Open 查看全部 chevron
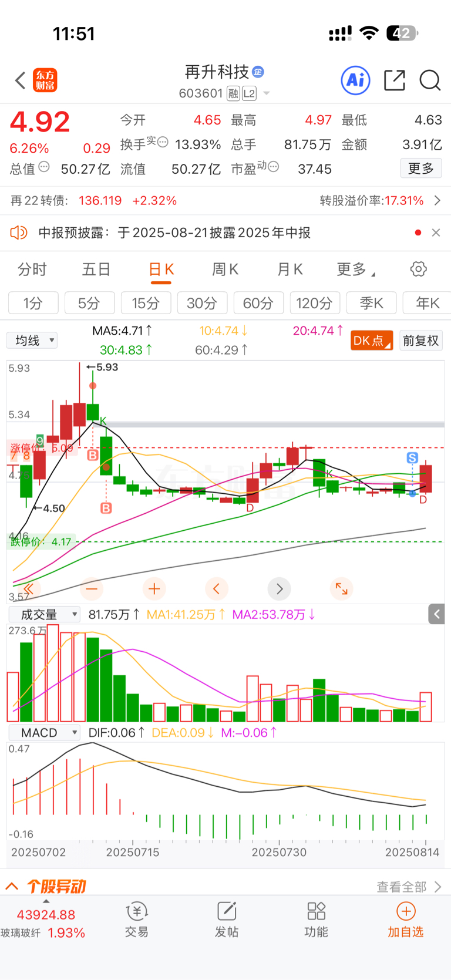The height and width of the screenshot is (980, 451). pos(437,887)
